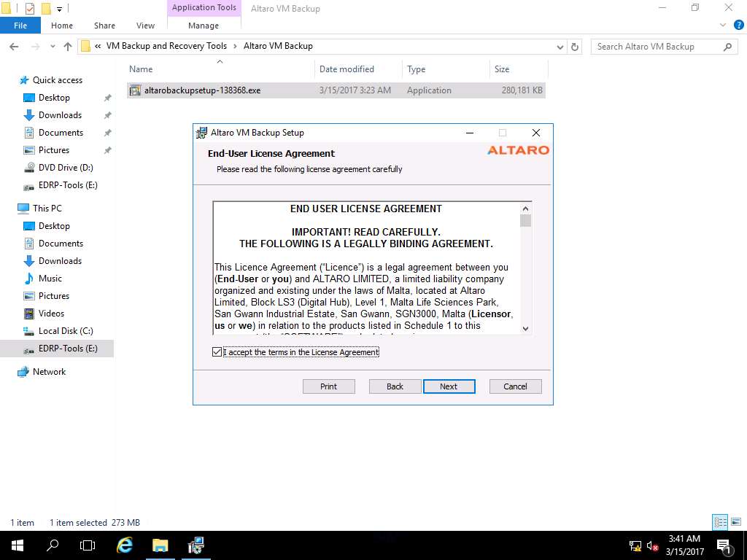Screen dimensions: 747x560
Task: Open Desktop under This PC
Action: [54, 226]
